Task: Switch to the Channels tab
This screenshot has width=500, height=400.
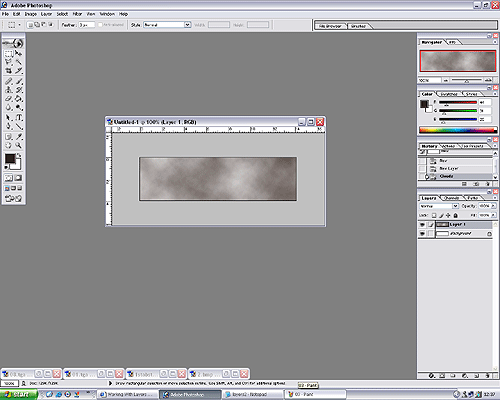Action: pyautogui.click(x=452, y=198)
